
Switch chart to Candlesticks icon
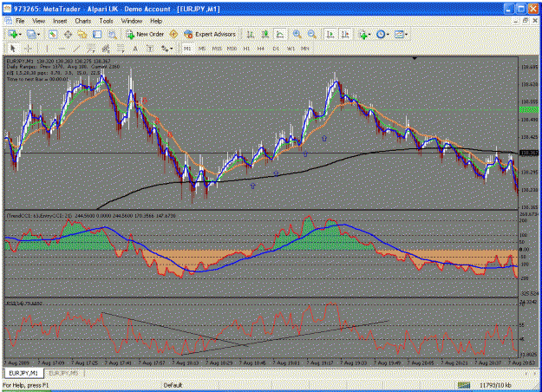point(265,34)
